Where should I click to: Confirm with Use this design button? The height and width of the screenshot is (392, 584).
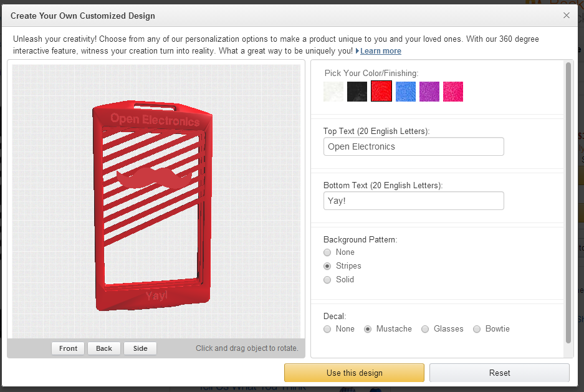coord(354,373)
